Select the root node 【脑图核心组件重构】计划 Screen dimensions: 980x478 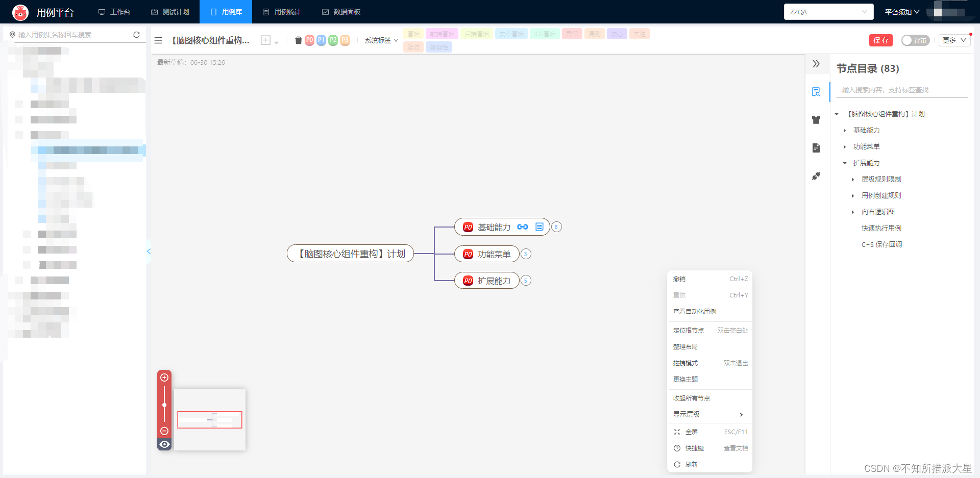tap(350, 254)
